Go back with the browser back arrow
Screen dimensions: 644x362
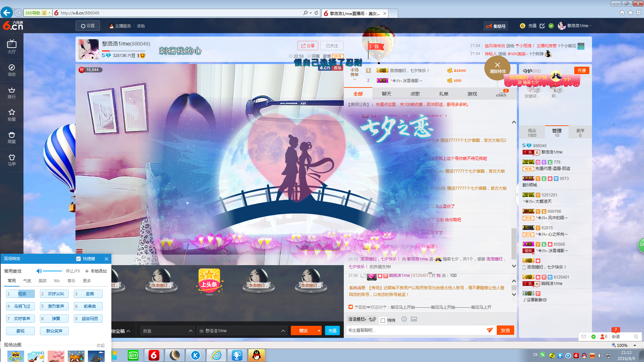[x=7, y=13]
